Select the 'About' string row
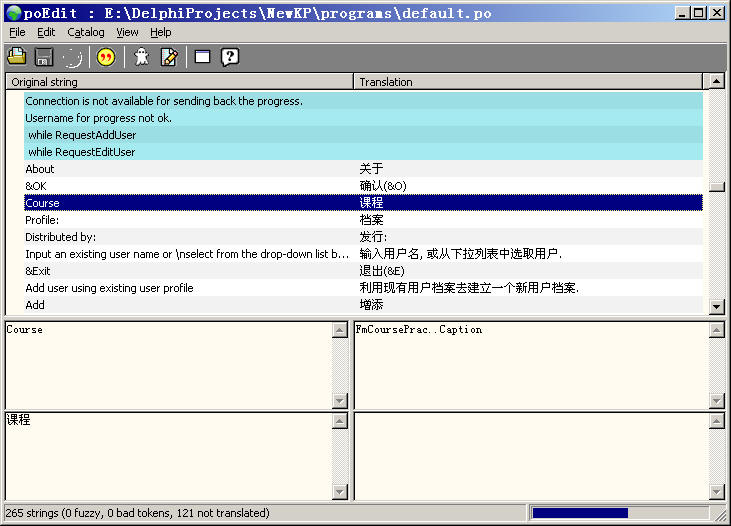Screen dimensions: 731x526 point(363,169)
